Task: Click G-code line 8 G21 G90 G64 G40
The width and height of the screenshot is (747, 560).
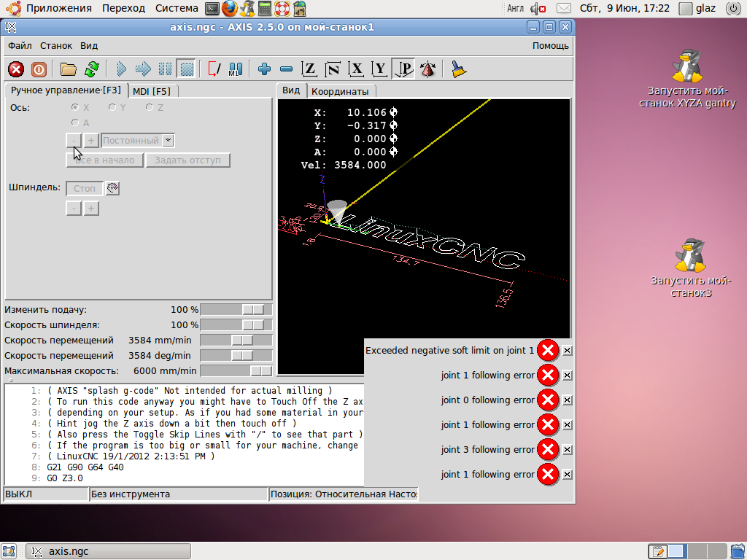Action: (x=85, y=467)
